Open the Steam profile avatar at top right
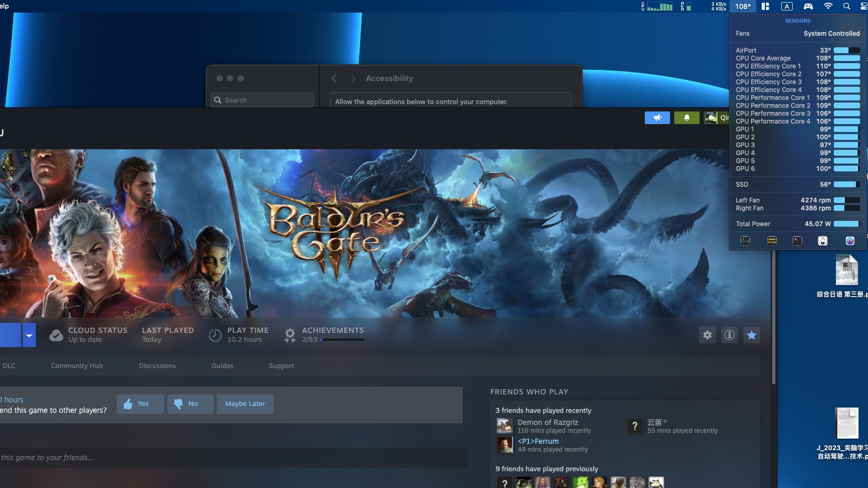Screen dimensions: 868x488 pyautogui.click(x=711, y=118)
